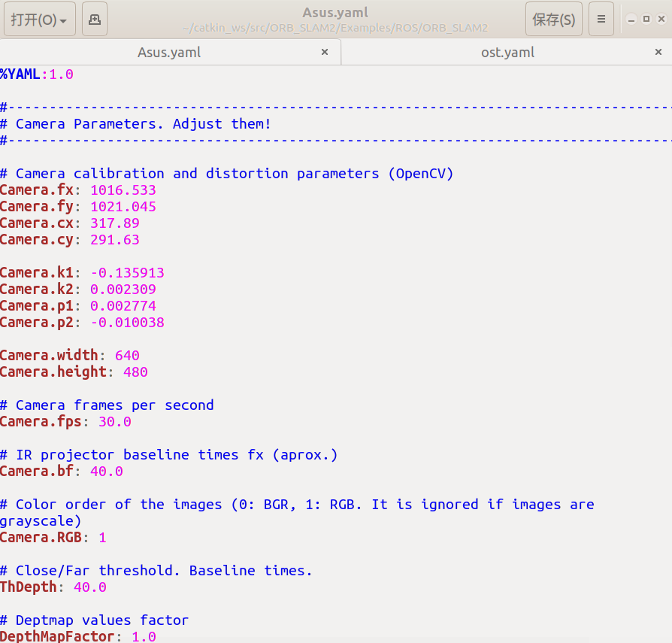
Task: Click the Camera.width value 640
Action: [x=127, y=356]
